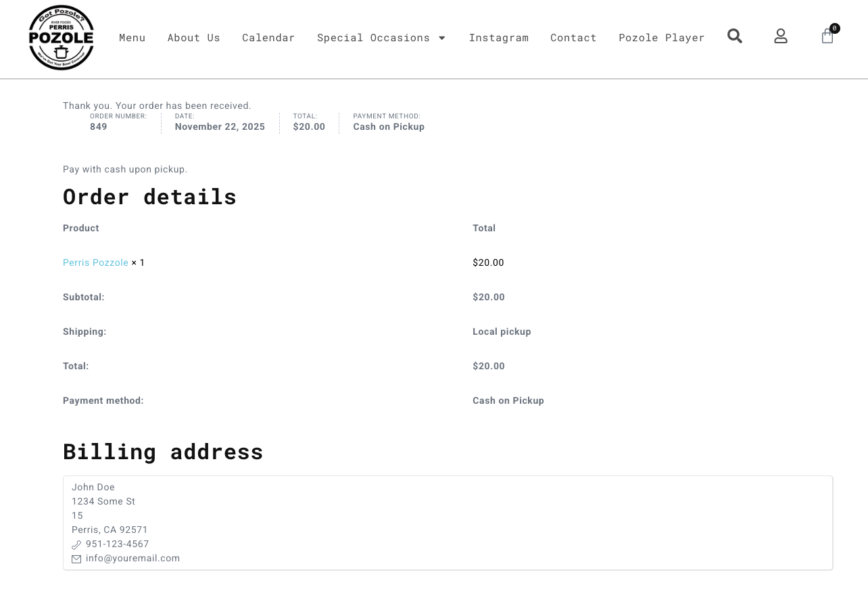Screen dimensions: 868x608
Task: Click the phone icon in billing address
Action: point(76,544)
